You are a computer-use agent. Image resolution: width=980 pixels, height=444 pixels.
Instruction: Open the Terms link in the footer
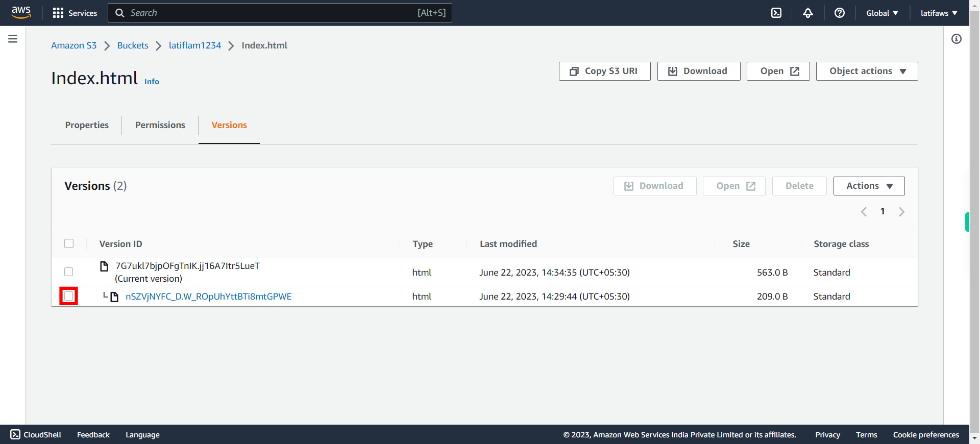click(866, 434)
